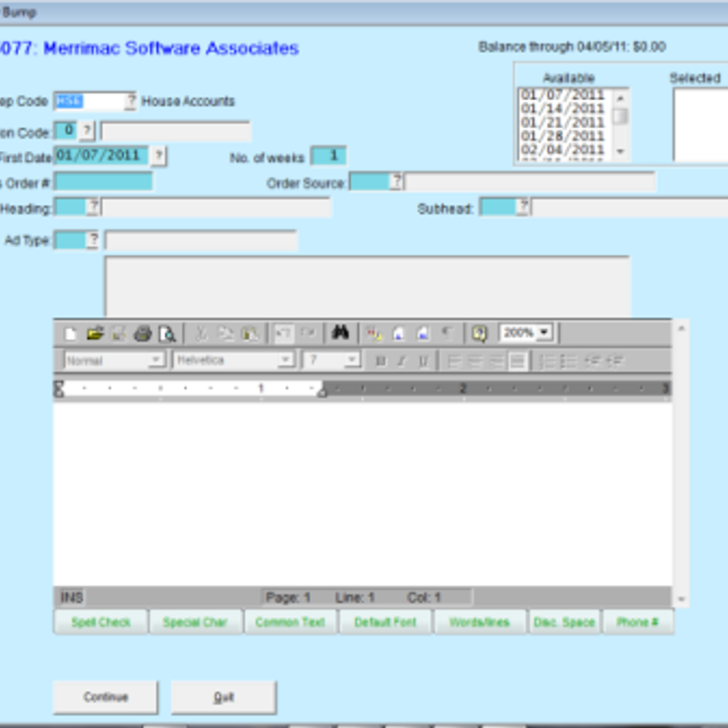Image resolution: width=728 pixels, height=728 pixels.
Task: Center align text
Action: click(475, 361)
